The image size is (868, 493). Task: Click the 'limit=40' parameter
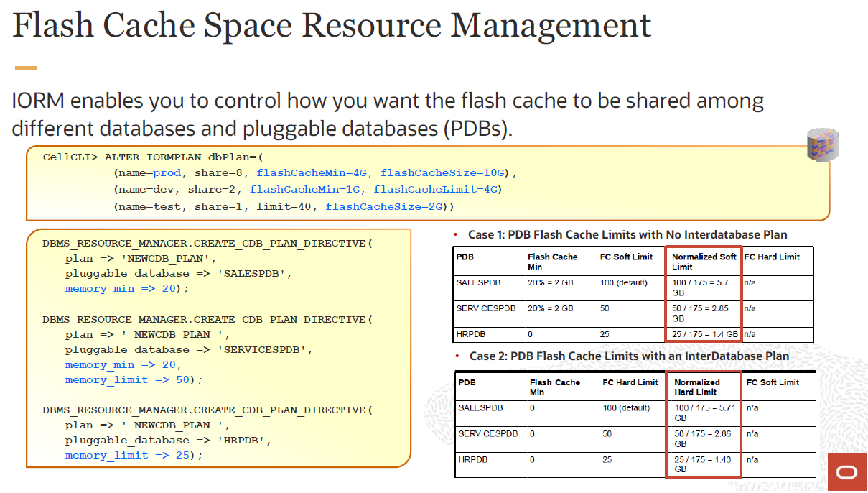[284, 207]
